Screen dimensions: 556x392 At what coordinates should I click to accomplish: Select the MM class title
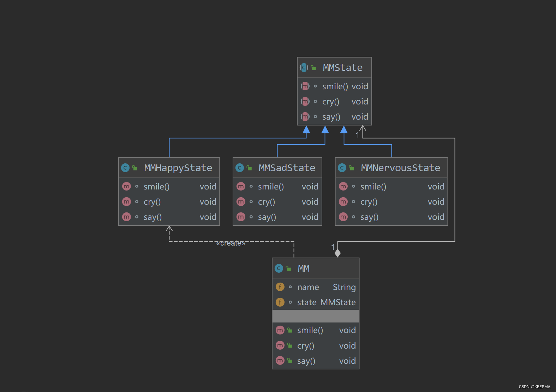304,268
